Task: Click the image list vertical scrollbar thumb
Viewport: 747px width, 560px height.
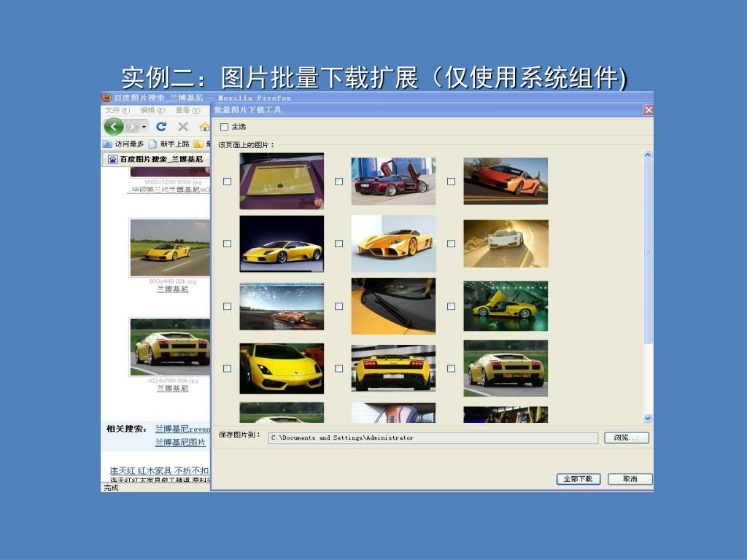Action: [x=648, y=252]
